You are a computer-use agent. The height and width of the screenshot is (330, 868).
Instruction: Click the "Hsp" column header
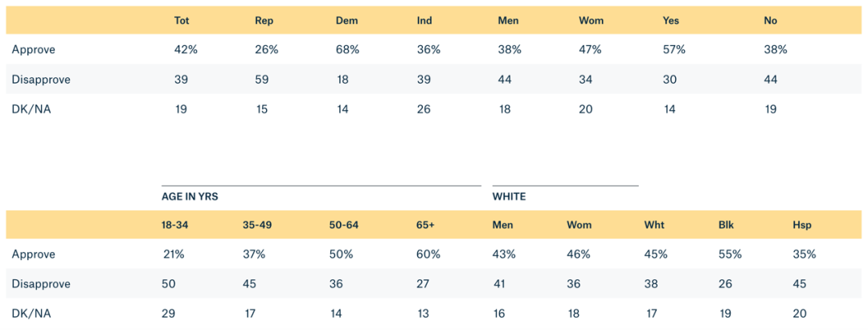click(801, 225)
